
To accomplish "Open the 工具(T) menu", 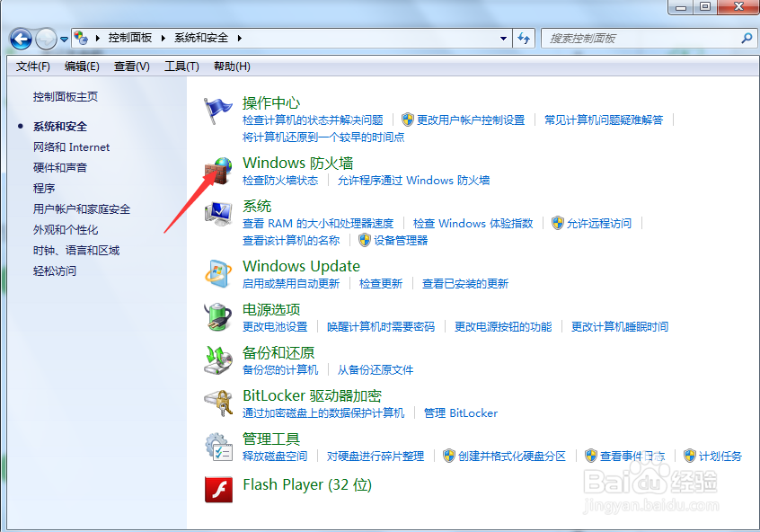I will 181,66.
